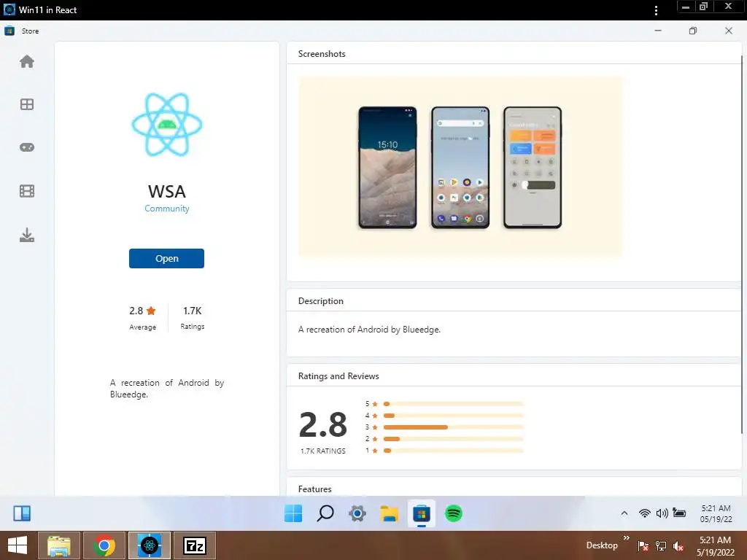Launch Chrome from outer taskbar
The width and height of the screenshot is (747, 560).
[104, 545]
